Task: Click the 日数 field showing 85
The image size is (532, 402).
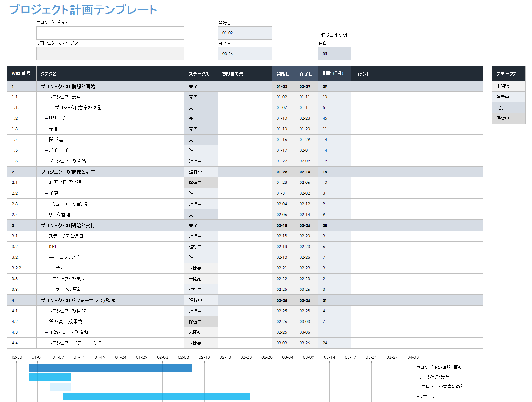Action: [334, 53]
